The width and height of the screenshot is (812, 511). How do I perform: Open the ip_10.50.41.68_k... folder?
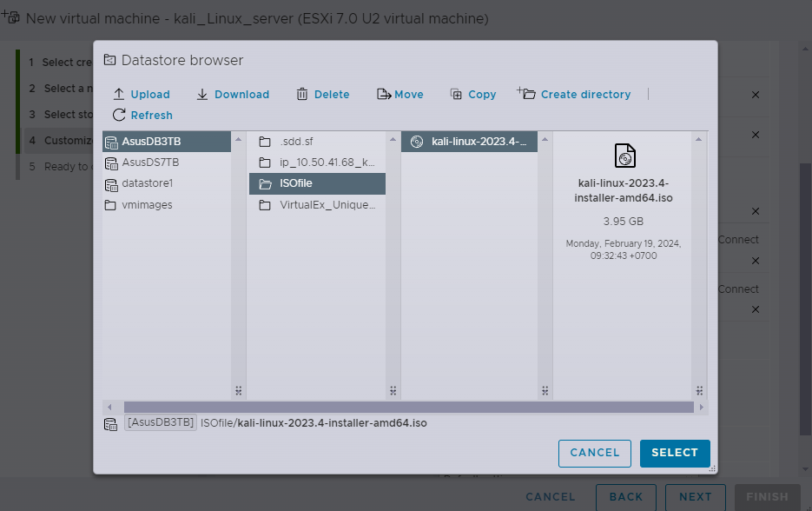pyautogui.click(x=318, y=163)
